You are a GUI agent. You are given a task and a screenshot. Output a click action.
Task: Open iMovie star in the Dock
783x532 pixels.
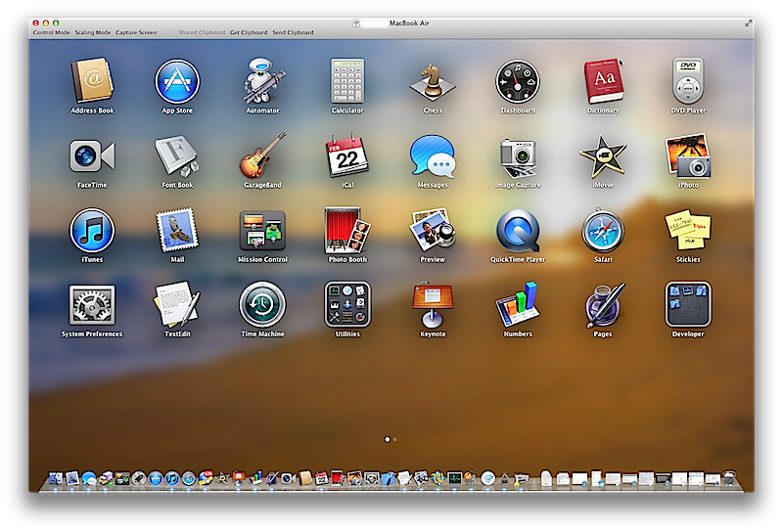coord(222,478)
